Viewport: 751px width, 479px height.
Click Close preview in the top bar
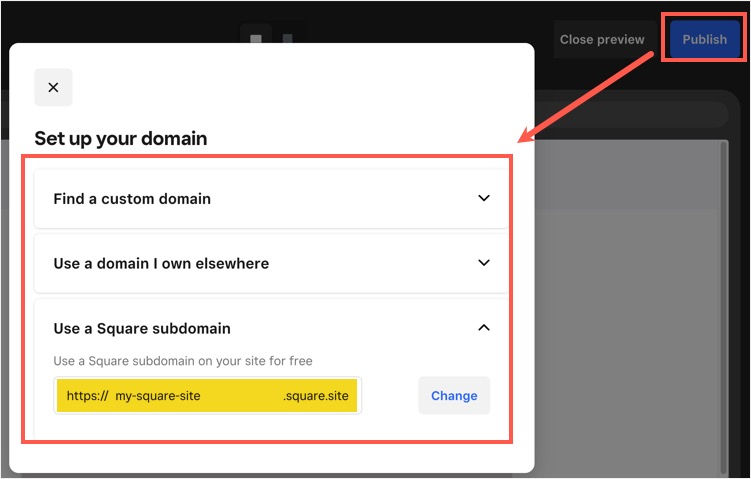tap(602, 39)
